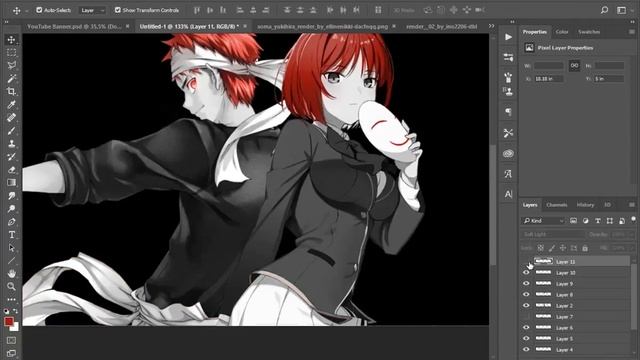The height and width of the screenshot is (360, 640).
Task: Open the Edit Toolbar three-dots button
Action: pyautogui.click(x=11, y=300)
